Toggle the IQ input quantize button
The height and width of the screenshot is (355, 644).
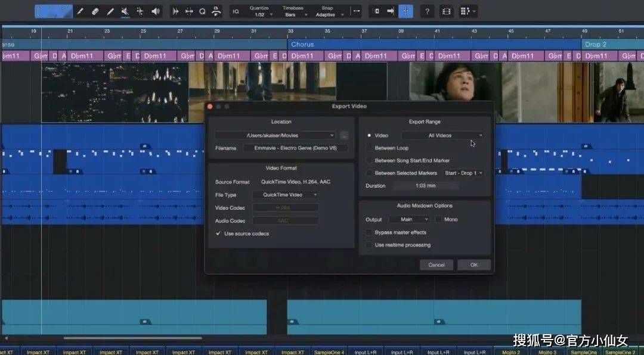click(236, 11)
